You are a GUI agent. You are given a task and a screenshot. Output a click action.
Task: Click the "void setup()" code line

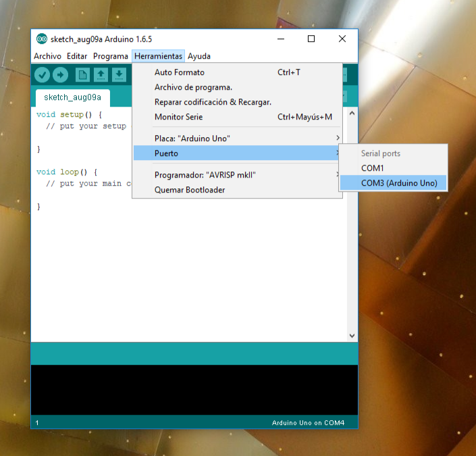point(70,115)
